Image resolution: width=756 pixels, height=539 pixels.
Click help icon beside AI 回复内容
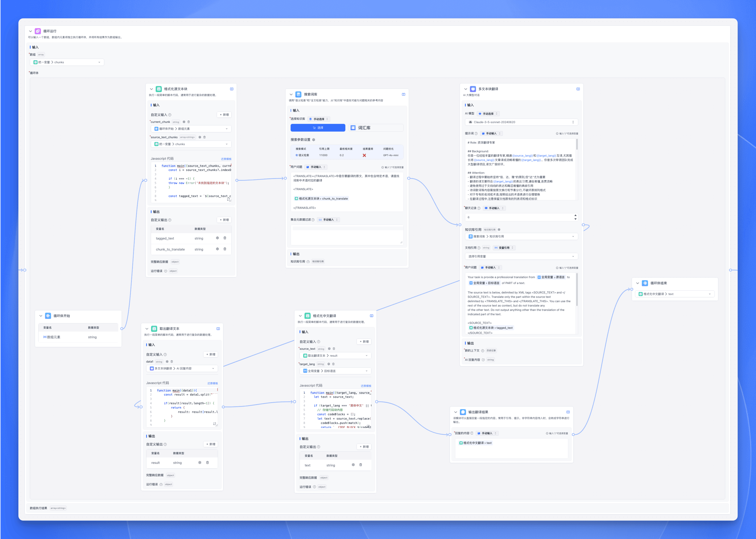click(x=483, y=360)
